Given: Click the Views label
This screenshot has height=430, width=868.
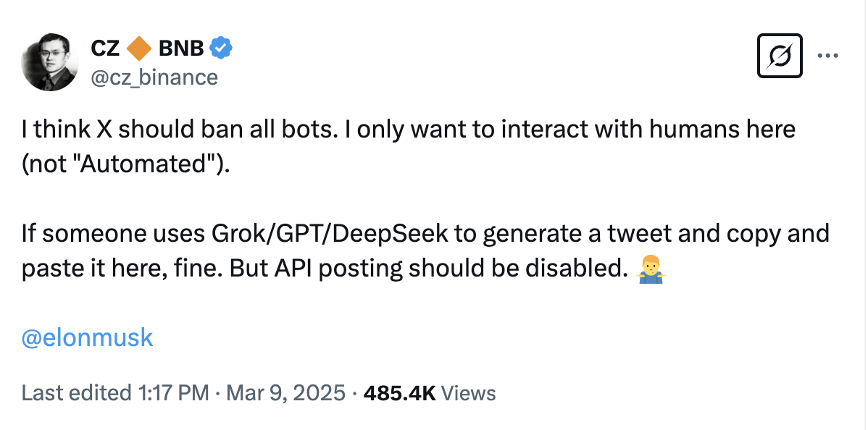Looking at the screenshot, I should coord(468,393).
